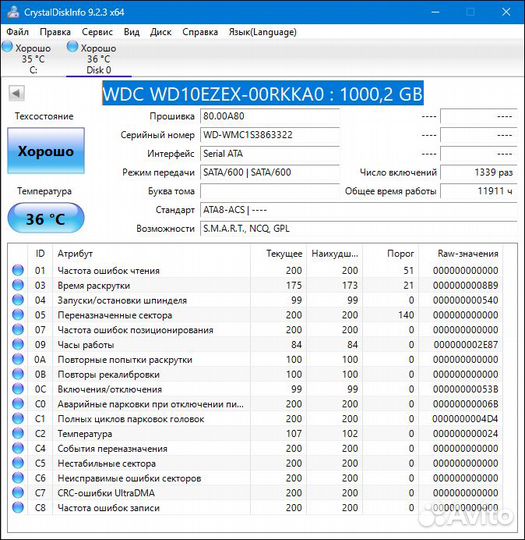
Task: Click status dot for attribute 09 Часы работы
Action: pyautogui.click(x=18, y=344)
